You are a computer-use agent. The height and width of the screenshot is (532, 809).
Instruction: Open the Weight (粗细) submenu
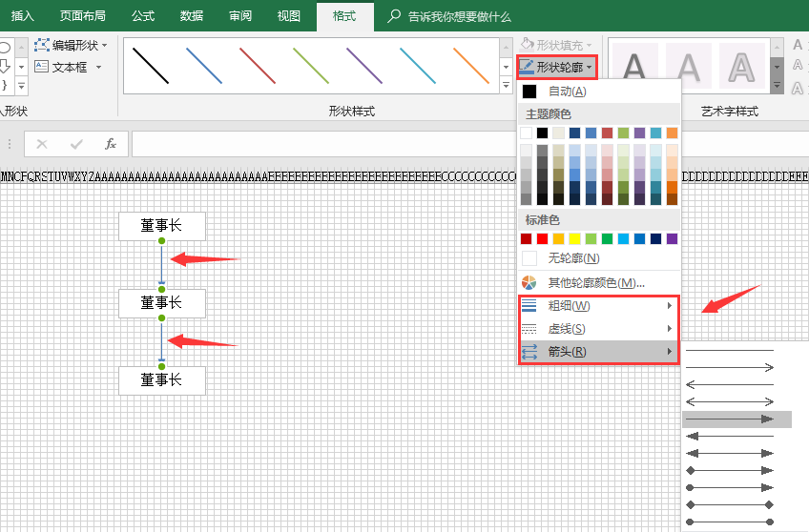pos(599,306)
